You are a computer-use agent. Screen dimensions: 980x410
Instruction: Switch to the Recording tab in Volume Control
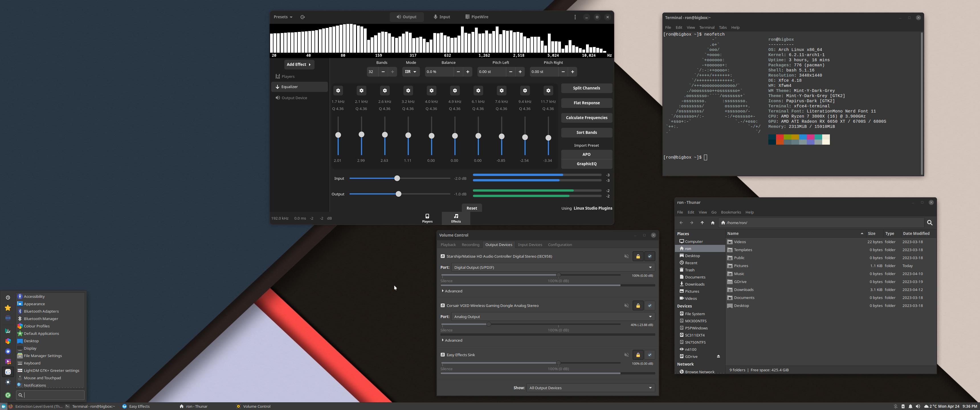click(471, 245)
